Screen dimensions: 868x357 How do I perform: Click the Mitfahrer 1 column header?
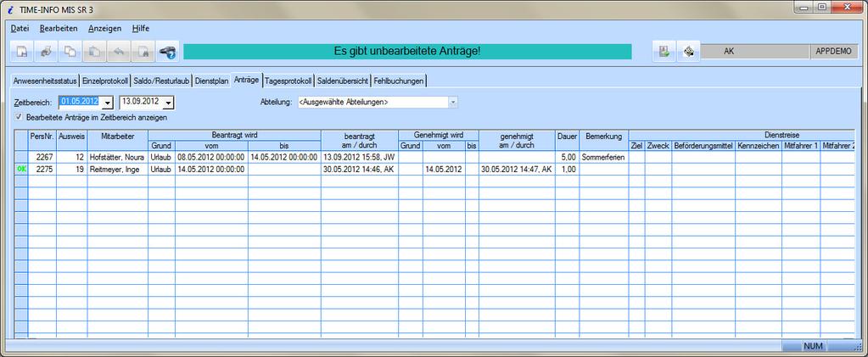coord(800,146)
